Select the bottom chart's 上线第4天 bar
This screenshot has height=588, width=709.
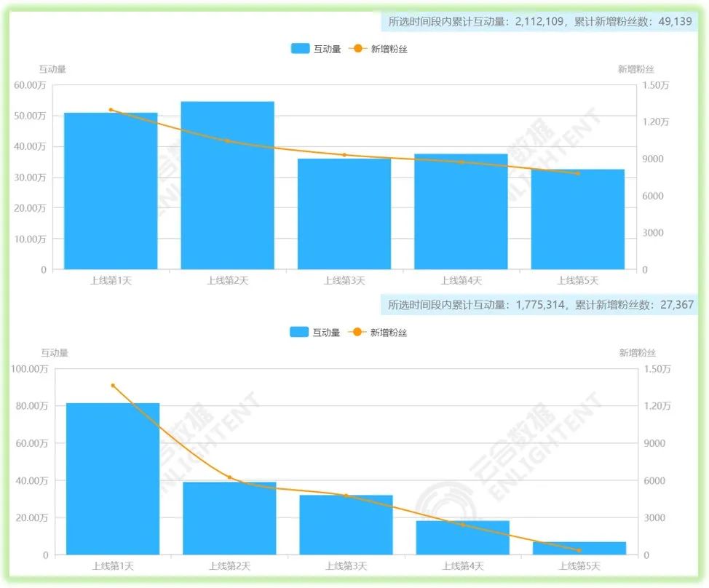point(462,538)
